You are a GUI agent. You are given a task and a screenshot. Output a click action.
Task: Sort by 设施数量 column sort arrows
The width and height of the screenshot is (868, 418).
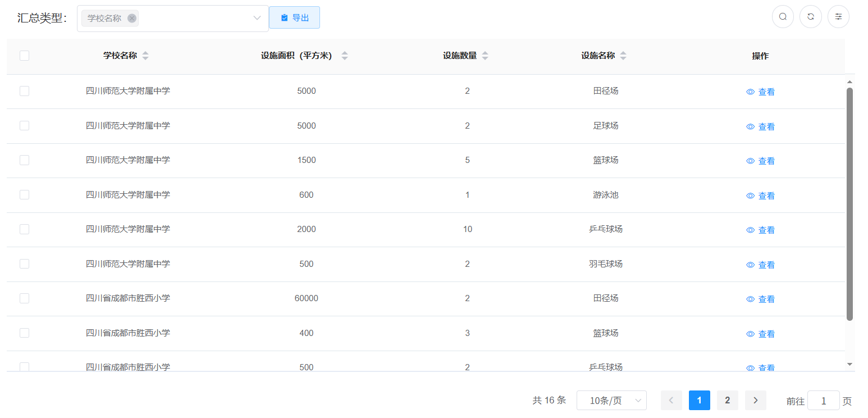(485, 56)
